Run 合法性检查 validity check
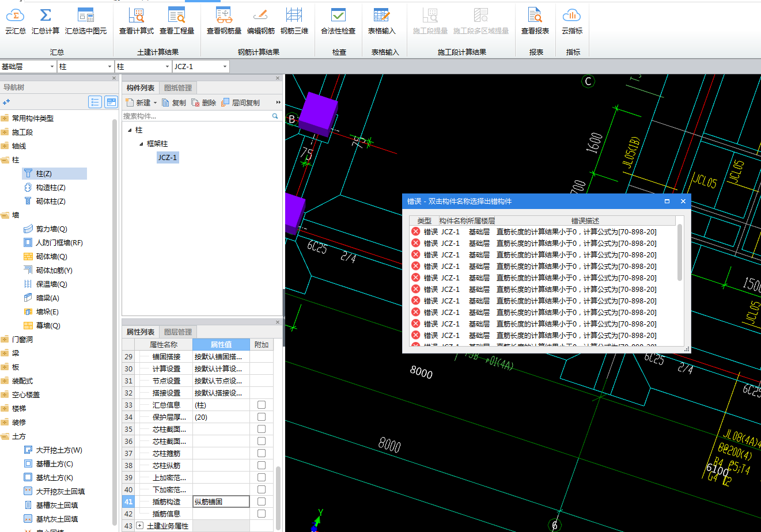The width and height of the screenshot is (761, 532). coord(338,21)
